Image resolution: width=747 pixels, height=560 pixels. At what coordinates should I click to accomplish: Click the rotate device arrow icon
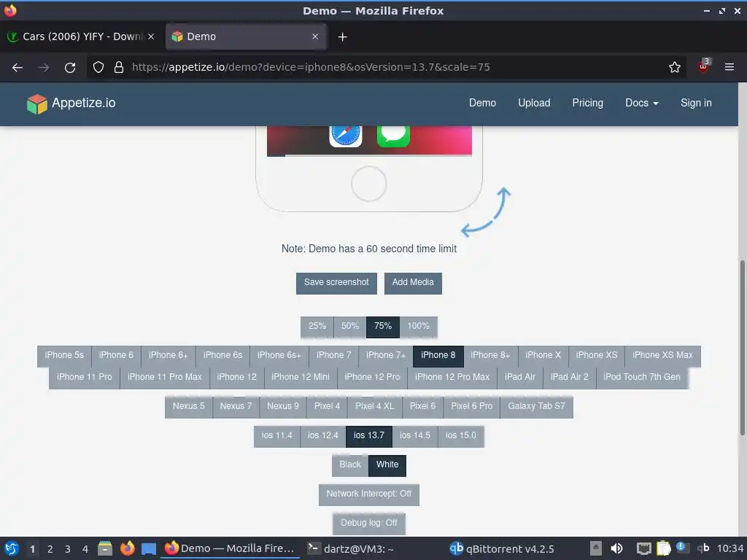tap(487, 212)
